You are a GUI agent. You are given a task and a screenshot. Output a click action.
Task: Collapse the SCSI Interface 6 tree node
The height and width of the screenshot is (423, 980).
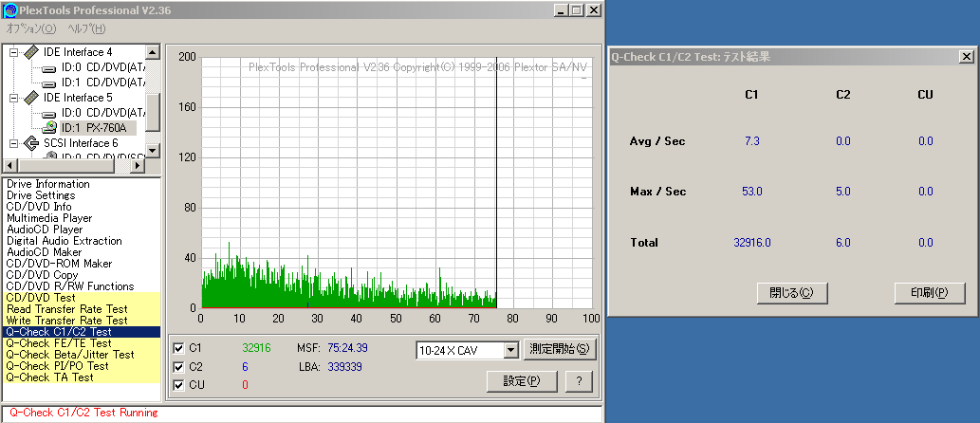point(13,143)
